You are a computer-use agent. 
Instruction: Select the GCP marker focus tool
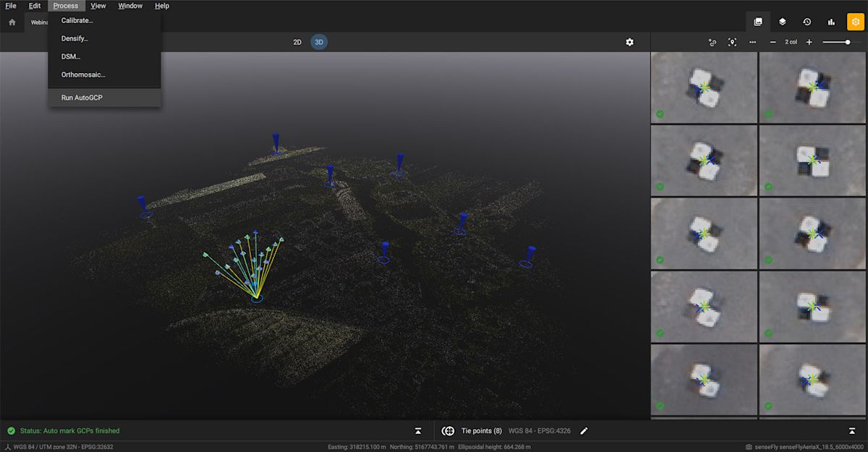[732, 43]
